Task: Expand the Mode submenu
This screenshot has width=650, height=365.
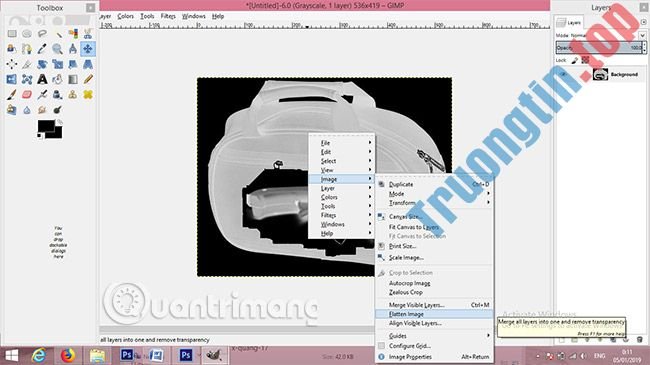Action: (434, 194)
